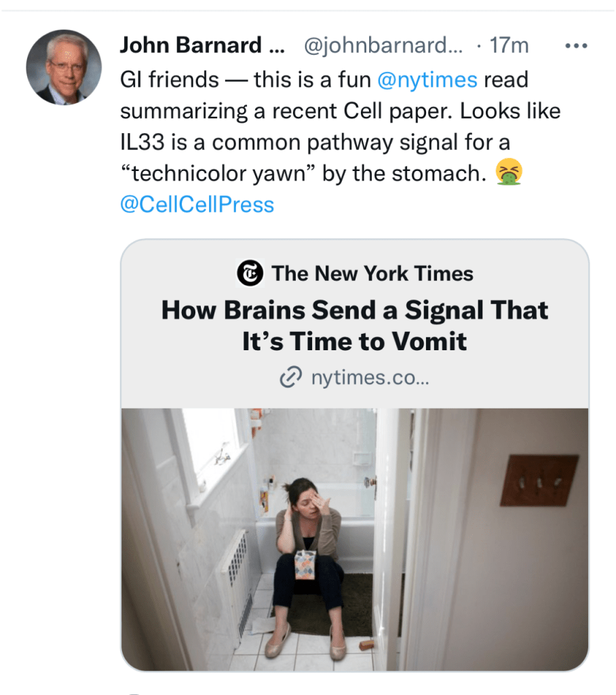616x695 pixels.
Task: Open the tweet via 17m timestamp
Action: (509, 45)
